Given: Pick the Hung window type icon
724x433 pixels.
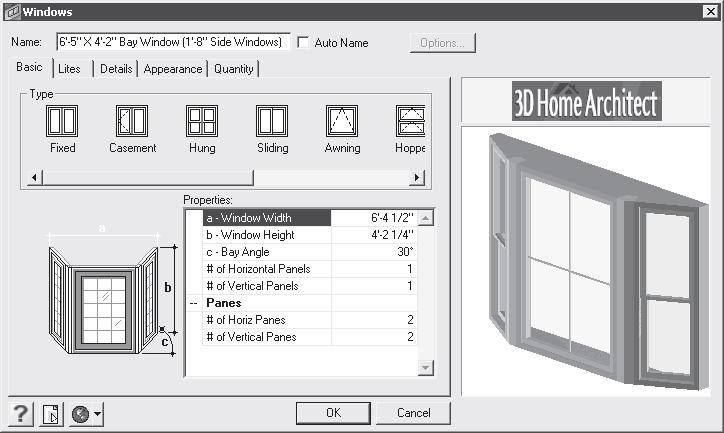Looking at the screenshot, I should point(201,121).
